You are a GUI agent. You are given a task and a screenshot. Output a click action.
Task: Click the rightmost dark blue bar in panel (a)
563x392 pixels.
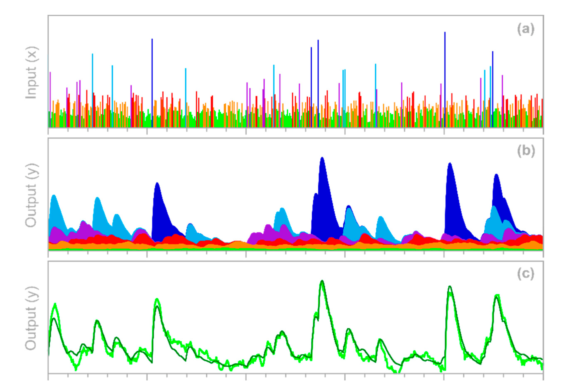click(493, 86)
